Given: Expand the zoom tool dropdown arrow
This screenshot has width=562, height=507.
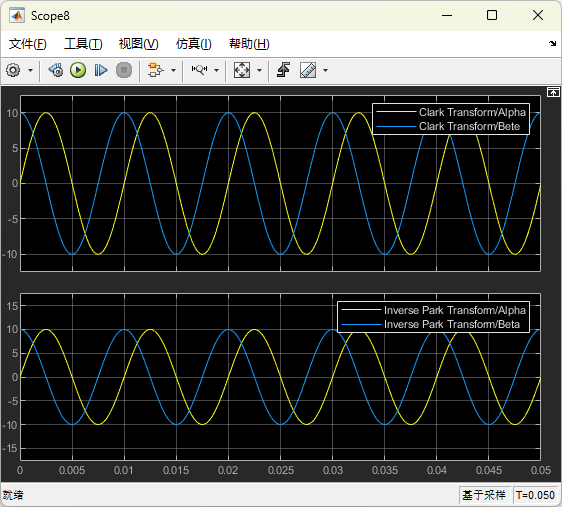Looking at the screenshot, I should point(216,70).
